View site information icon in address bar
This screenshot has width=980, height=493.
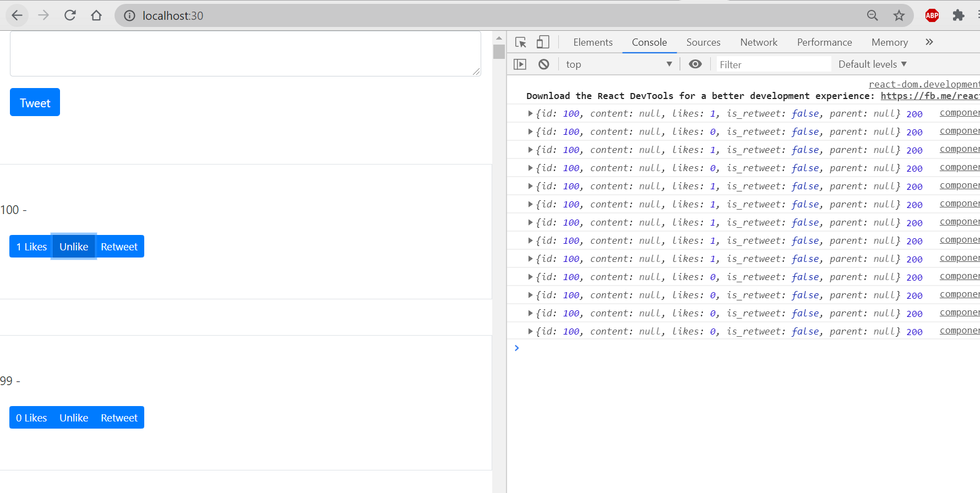pyautogui.click(x=129, y=15)
